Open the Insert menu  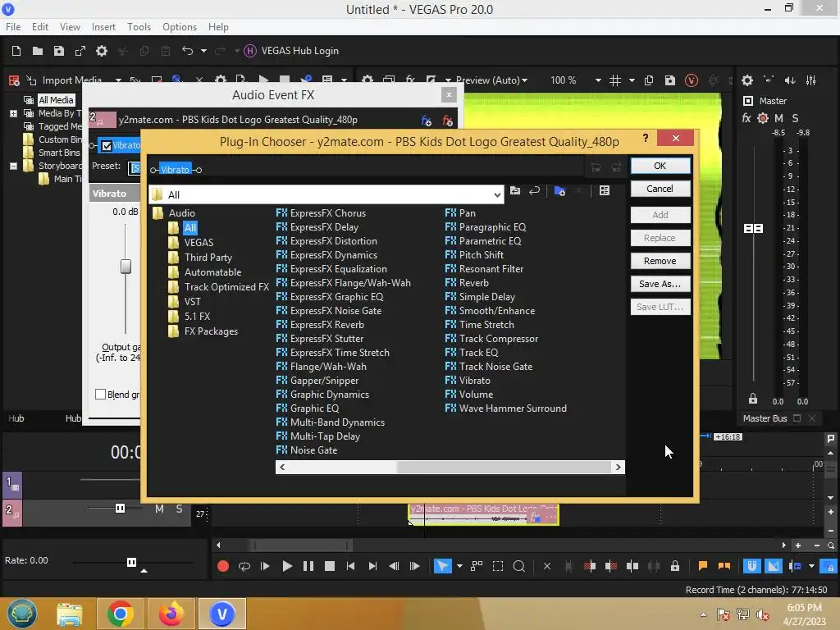[103, 27]
